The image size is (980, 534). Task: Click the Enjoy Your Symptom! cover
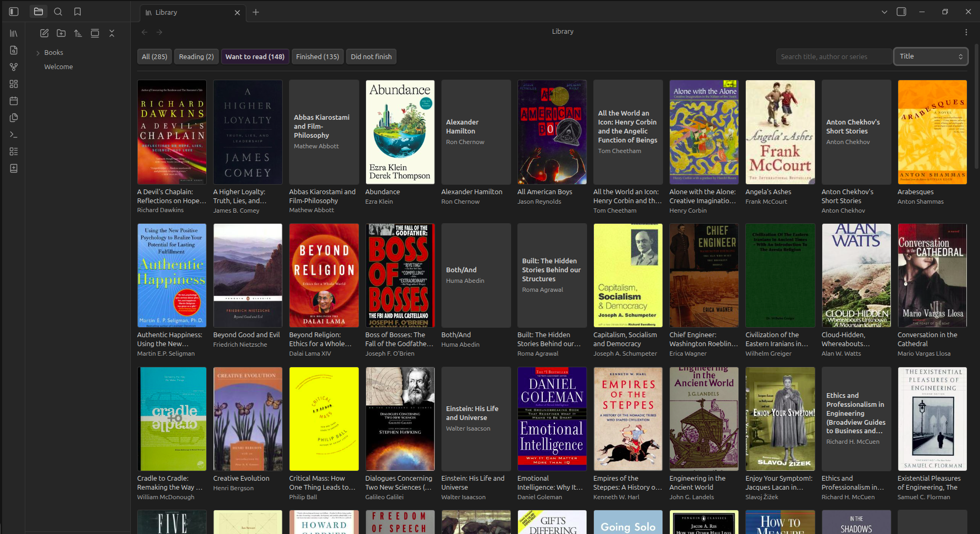780,419
